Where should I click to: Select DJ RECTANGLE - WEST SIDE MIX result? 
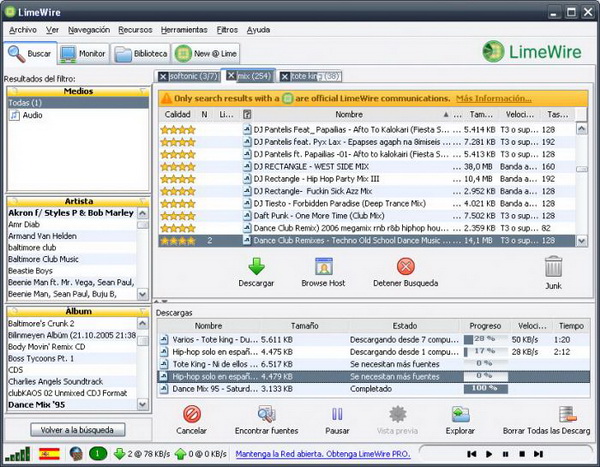(x=367, y=167)
